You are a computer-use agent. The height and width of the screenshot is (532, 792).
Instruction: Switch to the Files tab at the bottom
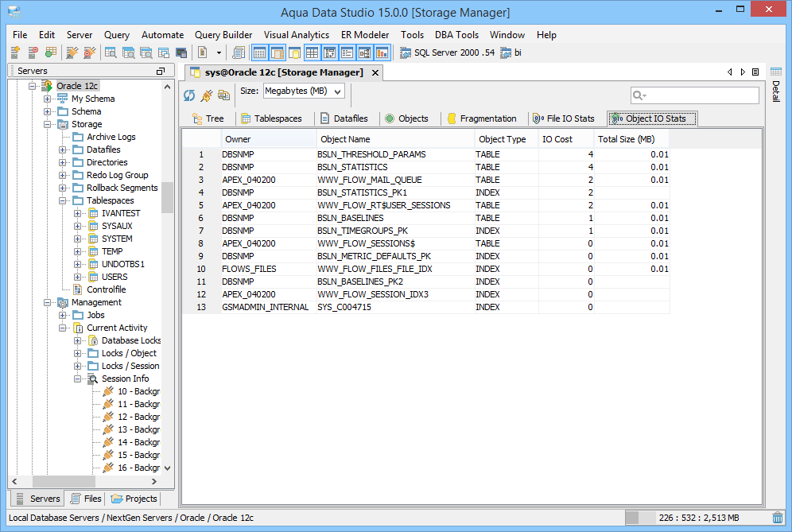[85, 498]
